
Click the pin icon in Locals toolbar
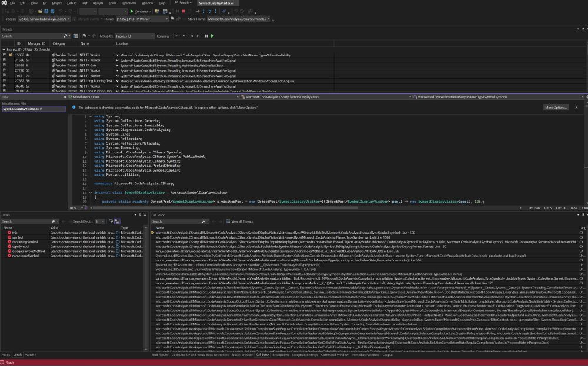[x=111, y=221]
